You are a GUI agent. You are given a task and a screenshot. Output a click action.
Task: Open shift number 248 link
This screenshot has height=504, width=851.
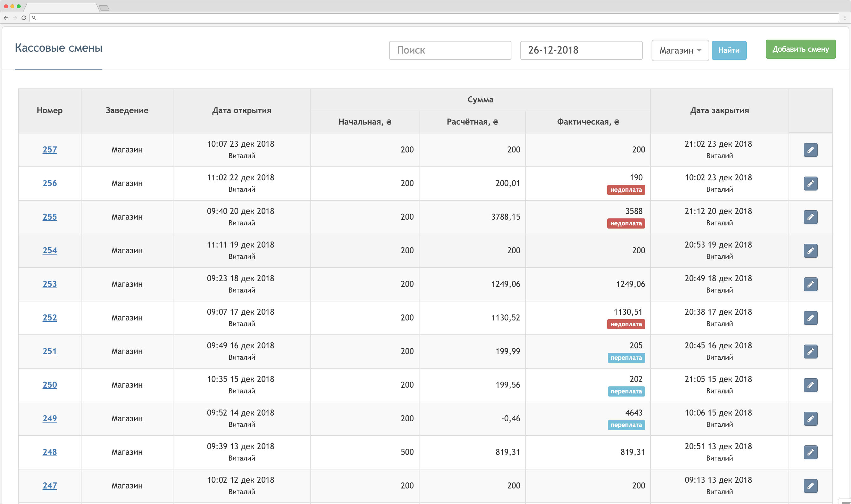[x=49, y=452]
